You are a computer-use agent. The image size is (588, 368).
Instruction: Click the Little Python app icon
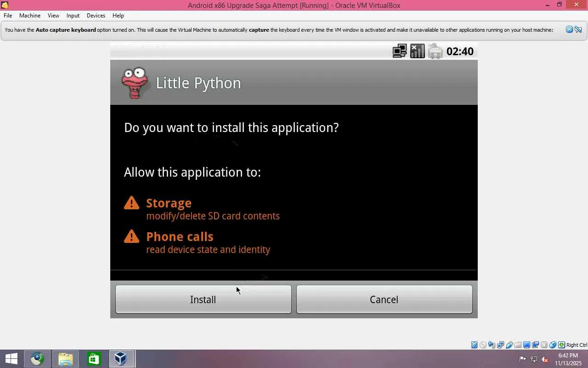pyautogui.click(x=135, y=83)
